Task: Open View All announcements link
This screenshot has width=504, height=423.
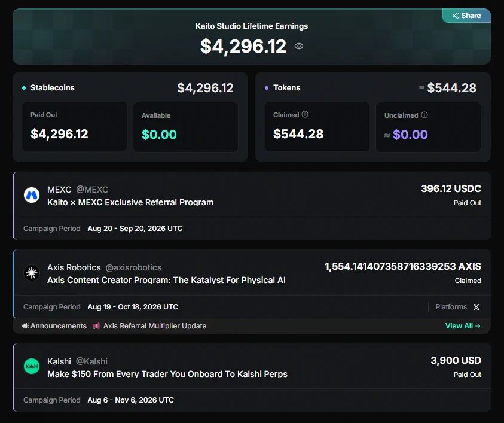Action: point(463,326)
